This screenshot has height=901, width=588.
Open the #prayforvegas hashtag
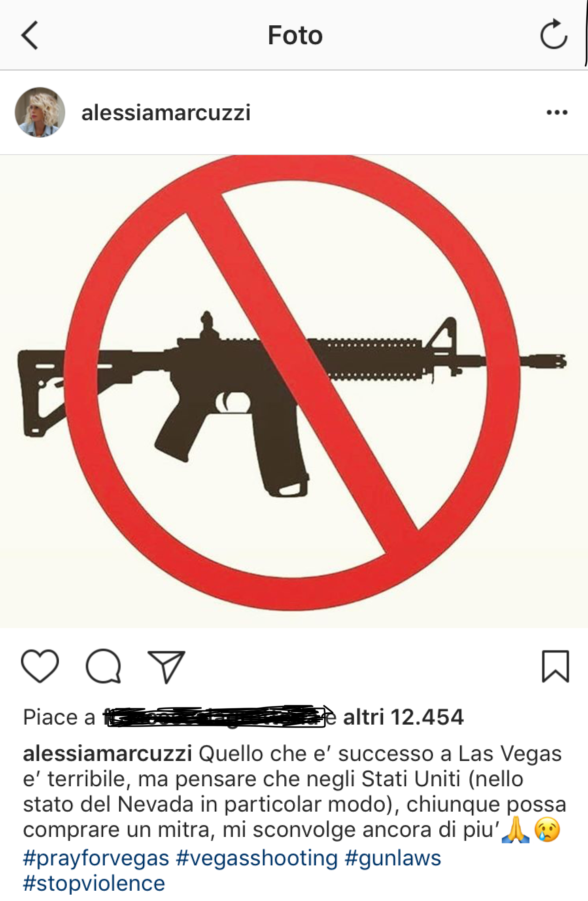pos(96,859)
